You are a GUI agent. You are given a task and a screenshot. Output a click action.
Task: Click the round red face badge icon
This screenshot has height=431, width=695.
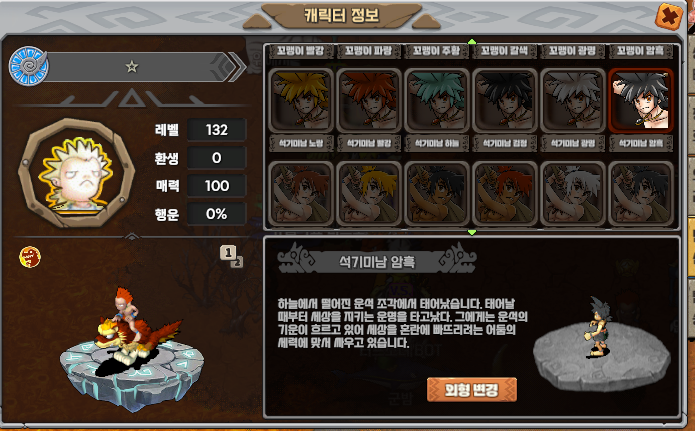30,257
